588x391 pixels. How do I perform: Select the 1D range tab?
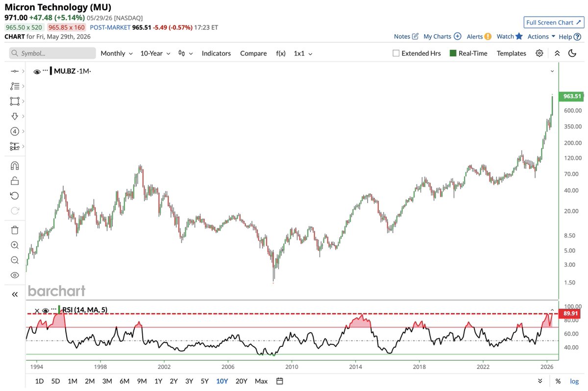coord(40,381)
